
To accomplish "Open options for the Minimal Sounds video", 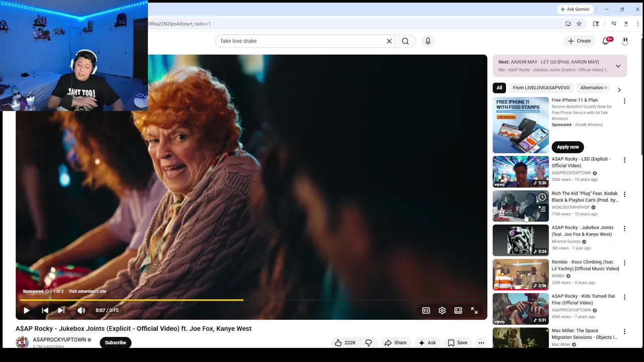I will (624, 228).
